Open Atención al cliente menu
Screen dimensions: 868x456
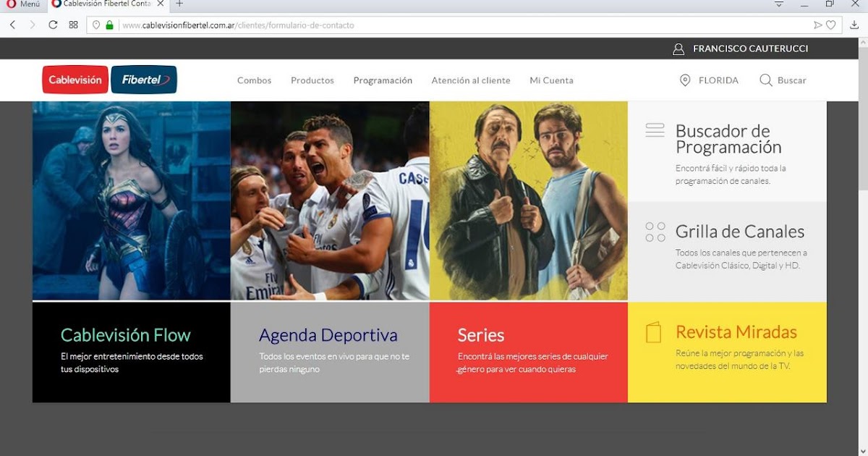[x=471, y=80]
